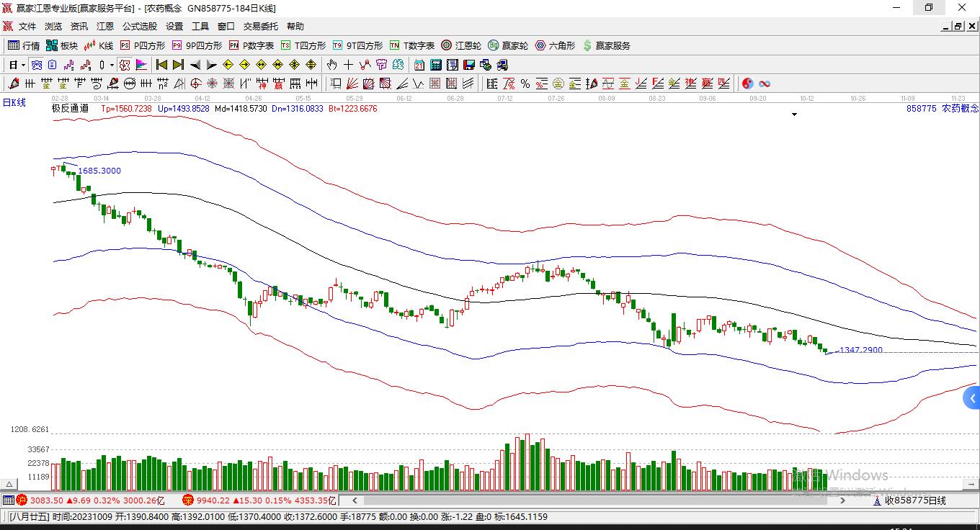This screenshot has width=980, height=530.
Task: Open the 工具 menu
Action: (200, 26)
